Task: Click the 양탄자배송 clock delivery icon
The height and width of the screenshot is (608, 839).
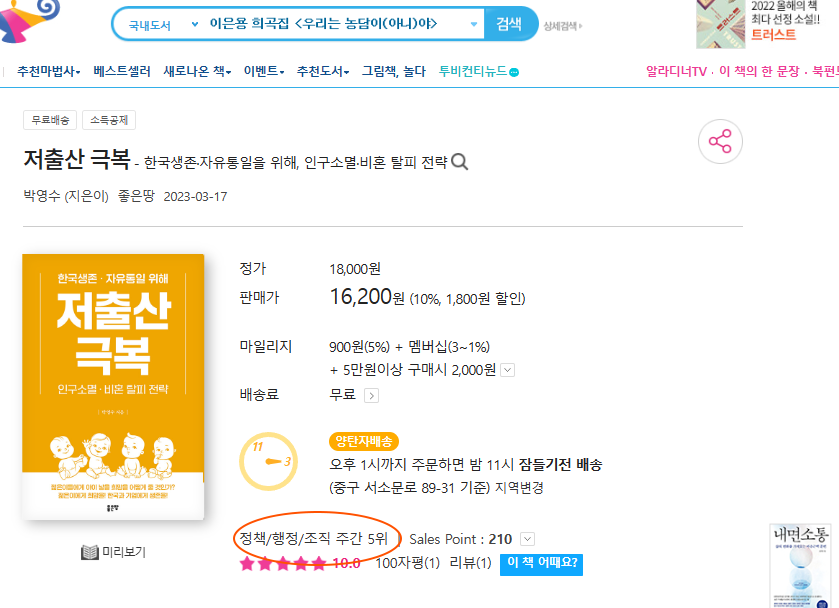Action: pos(268,461)
